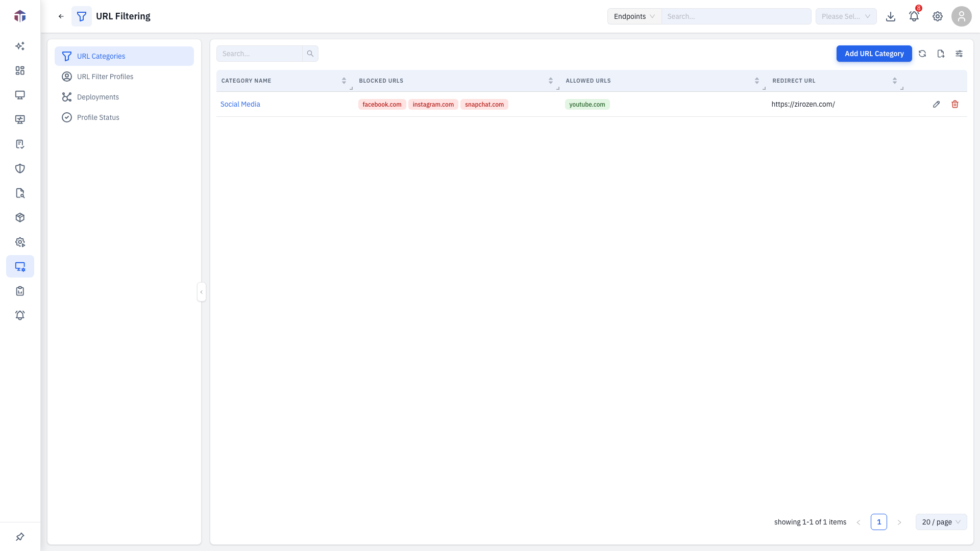The height and width of the screenshot is (551, 980).
Task: Click Add URL Category button
Action: click(x=874, y=54)
